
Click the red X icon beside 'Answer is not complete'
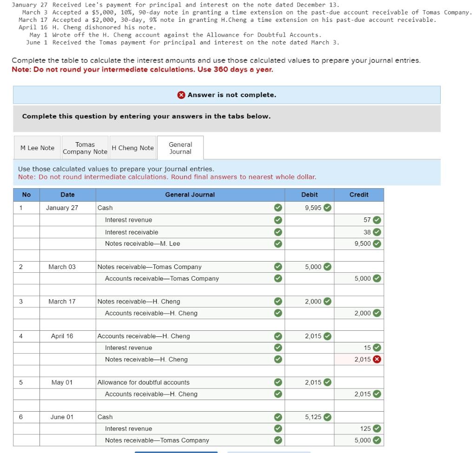tap(181, 95)
